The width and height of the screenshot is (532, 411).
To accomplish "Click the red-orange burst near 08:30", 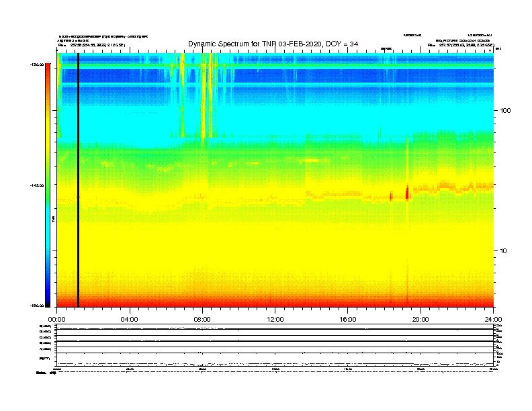I will coord(211,95).
